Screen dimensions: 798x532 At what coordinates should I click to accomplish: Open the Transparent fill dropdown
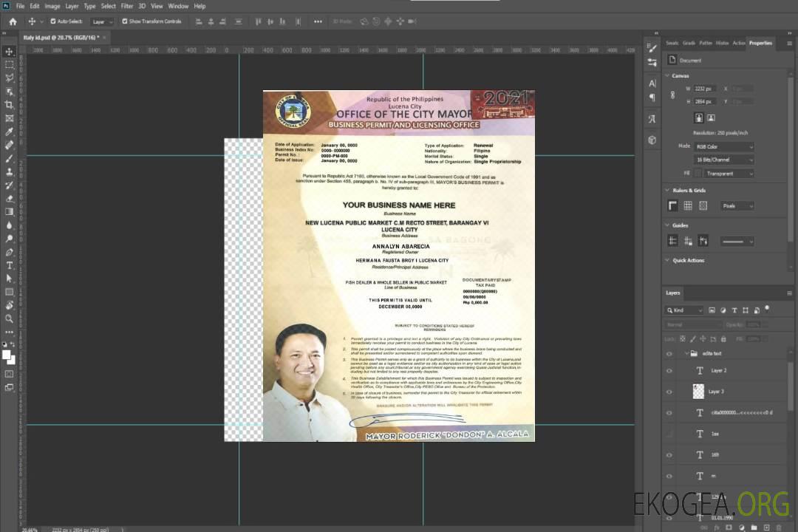(x=729, y=174)
